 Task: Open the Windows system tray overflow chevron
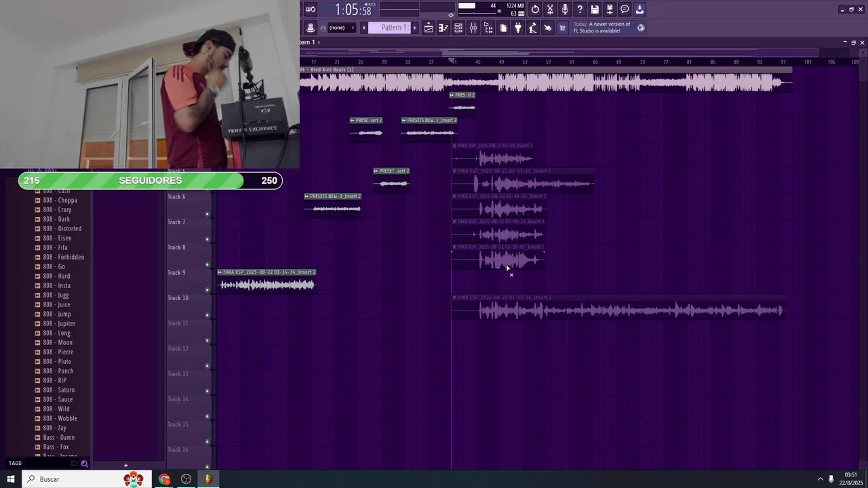tap(820, 479)
